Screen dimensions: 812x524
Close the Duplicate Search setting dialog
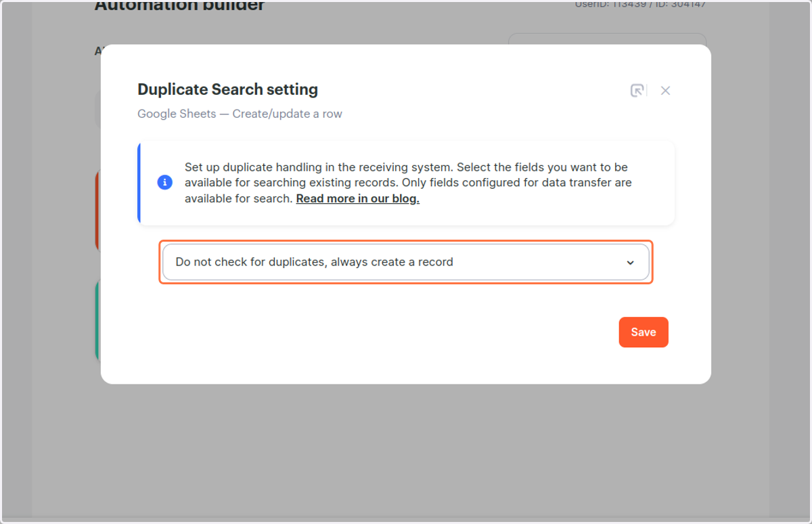[x=665, y=91]
